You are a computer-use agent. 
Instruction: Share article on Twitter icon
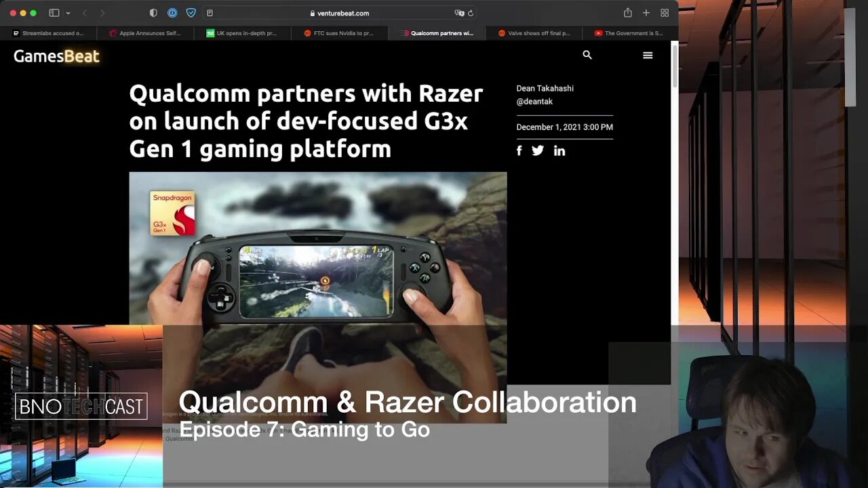pyautogui.click(x=538, y=150)
